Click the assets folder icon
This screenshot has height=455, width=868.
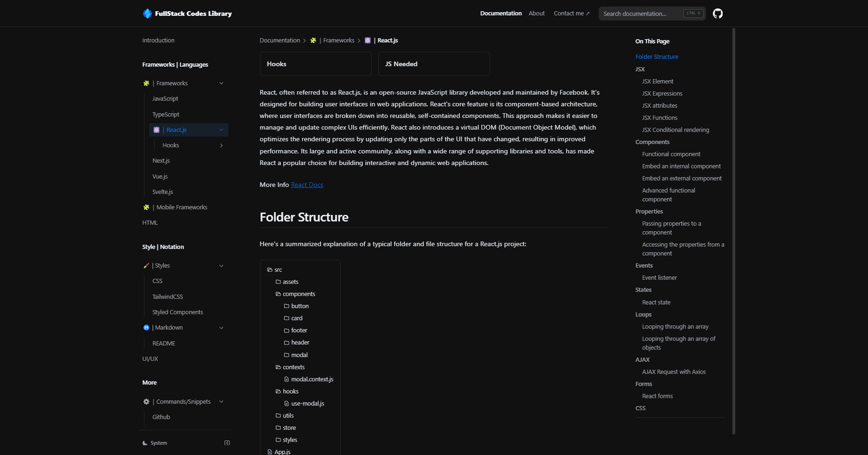(x=278, y=282)
